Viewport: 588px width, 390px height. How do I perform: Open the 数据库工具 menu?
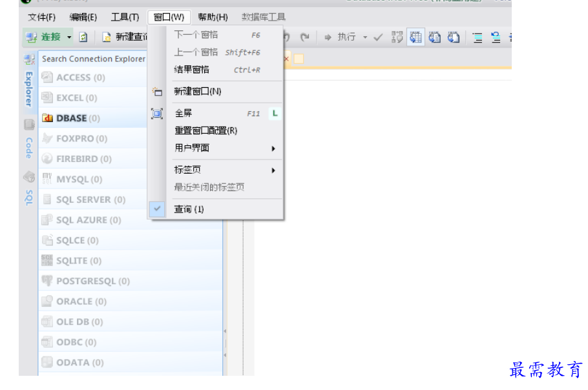point(263,17)
